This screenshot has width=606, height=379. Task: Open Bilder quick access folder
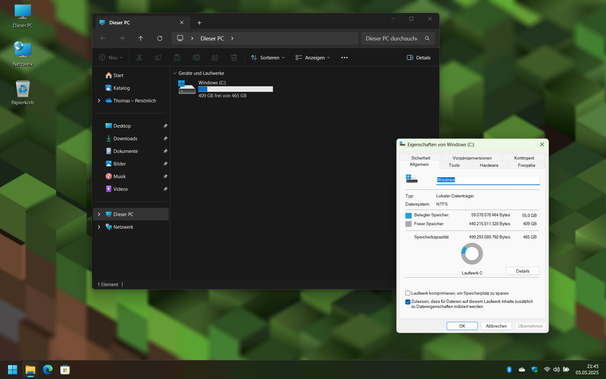[x=116, y=164]
